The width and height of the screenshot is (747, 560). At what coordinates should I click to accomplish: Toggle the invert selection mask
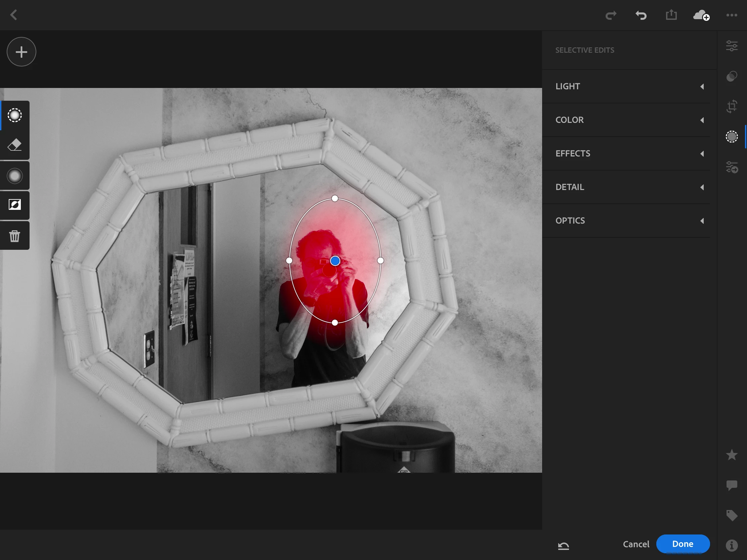[x=14, y=205]
